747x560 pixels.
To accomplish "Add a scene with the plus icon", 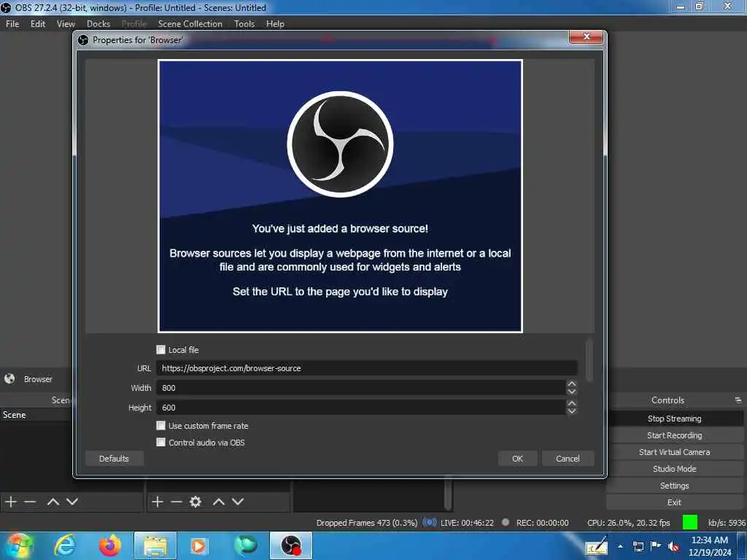I will point(11,502).
